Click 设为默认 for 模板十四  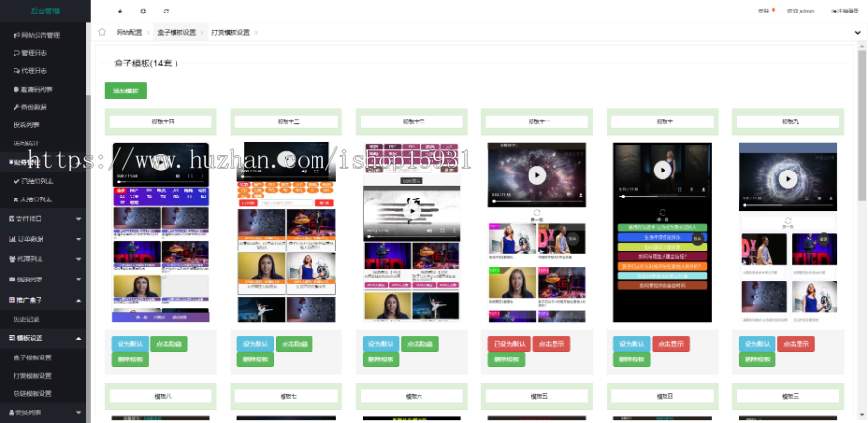coord(130,344)
